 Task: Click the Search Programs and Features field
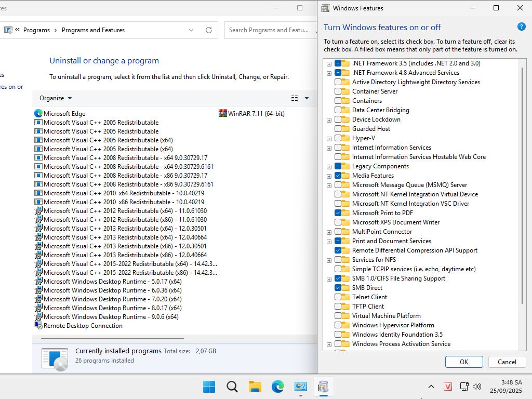pyautogui.click(x=269, y=30)
